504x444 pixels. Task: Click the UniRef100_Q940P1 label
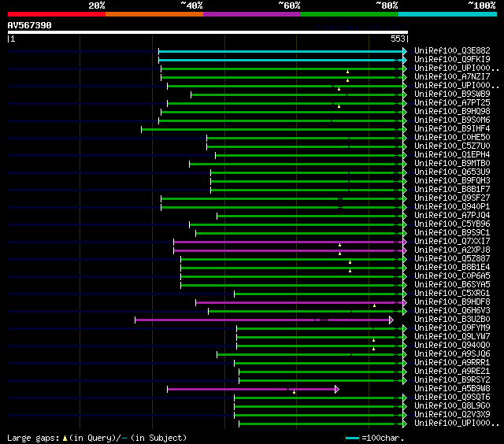(x=452, y=207)
